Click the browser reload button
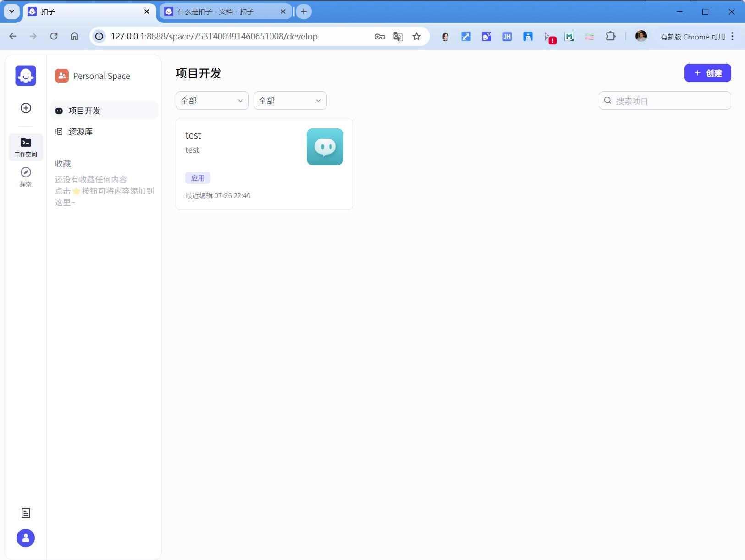 pyautogui.click(x=54, y=36)
